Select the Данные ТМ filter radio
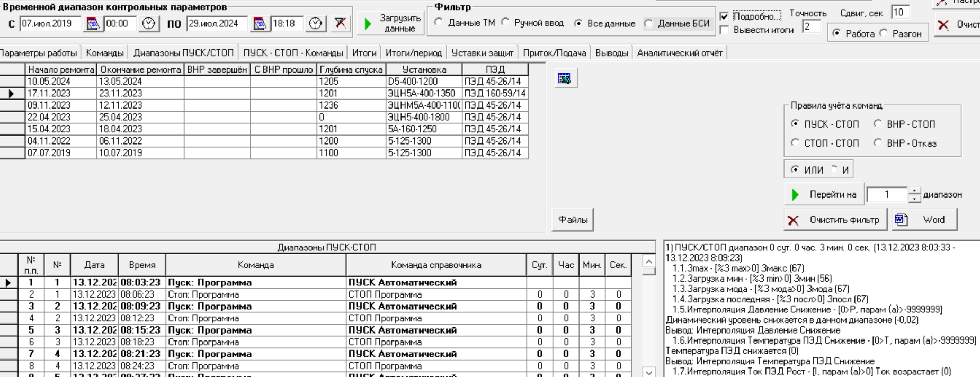This screenshot has height=377, width=980. pyautogui.click(x=439, y=23)
